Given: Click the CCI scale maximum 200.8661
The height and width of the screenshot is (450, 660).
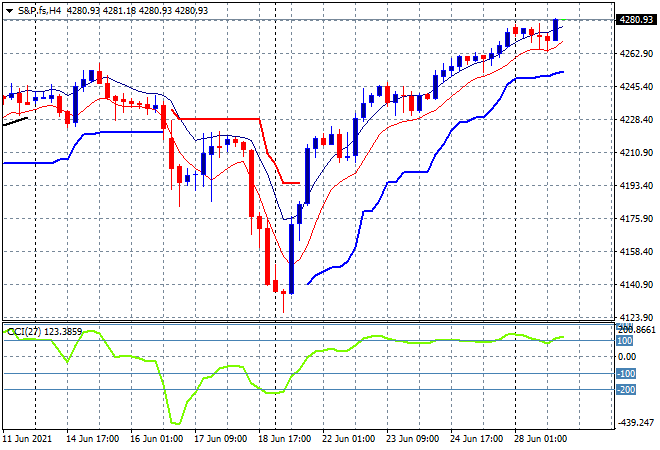Looking at the screenshot, I should [x=636, y=329].
